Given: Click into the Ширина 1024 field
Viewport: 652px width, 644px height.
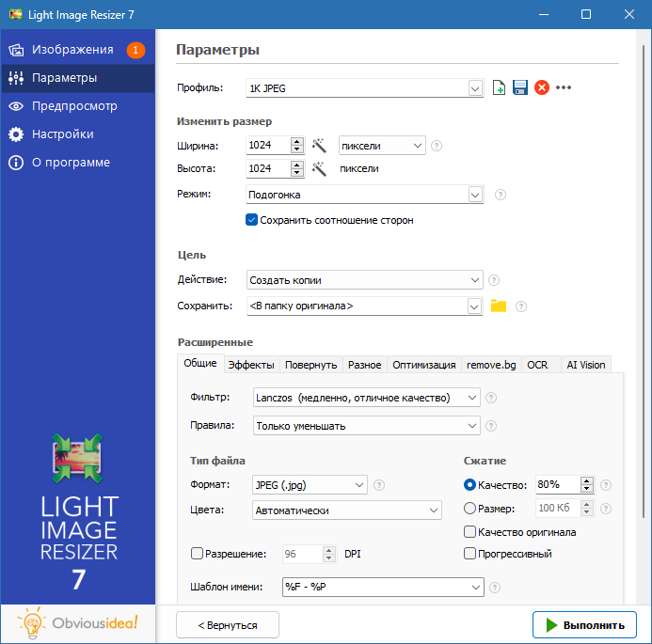Looking at the screenshot, I should point(268,146).
